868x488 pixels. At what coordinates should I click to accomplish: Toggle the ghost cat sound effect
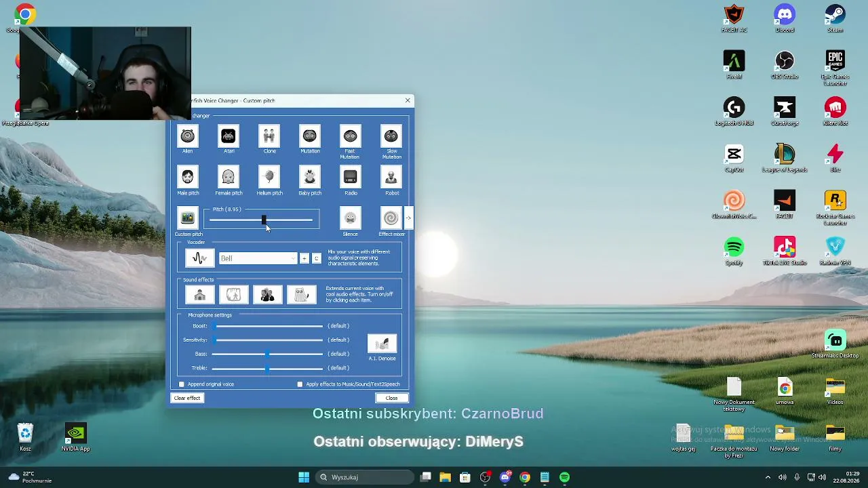(x=301, y=295)
